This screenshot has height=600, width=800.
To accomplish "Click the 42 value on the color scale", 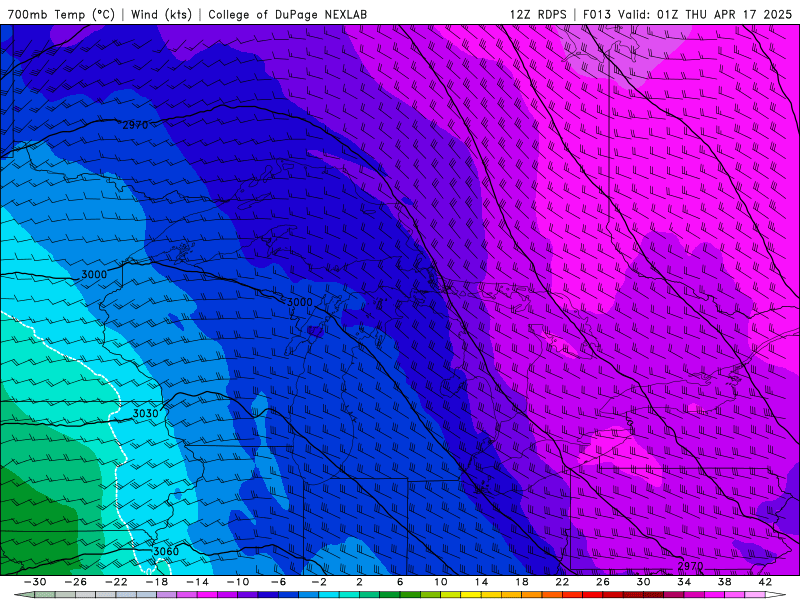I will tap(765, 582).
